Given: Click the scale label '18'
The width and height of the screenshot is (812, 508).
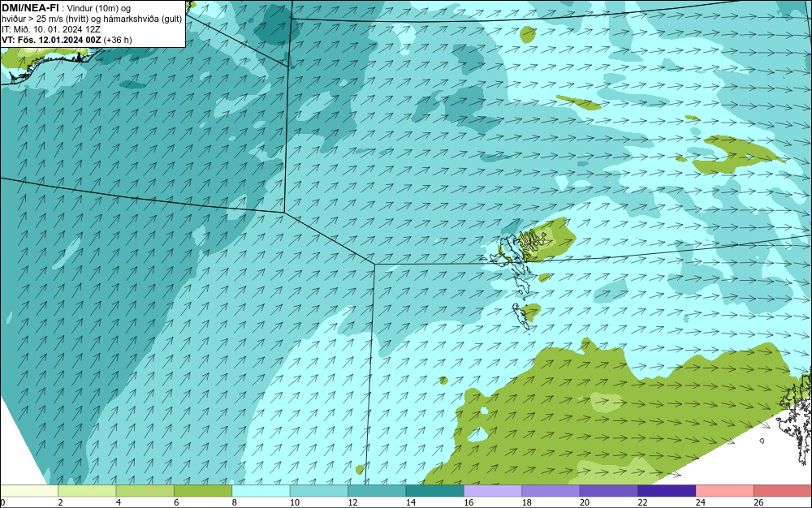Looking at the screenshot, I should click(527, 502).
